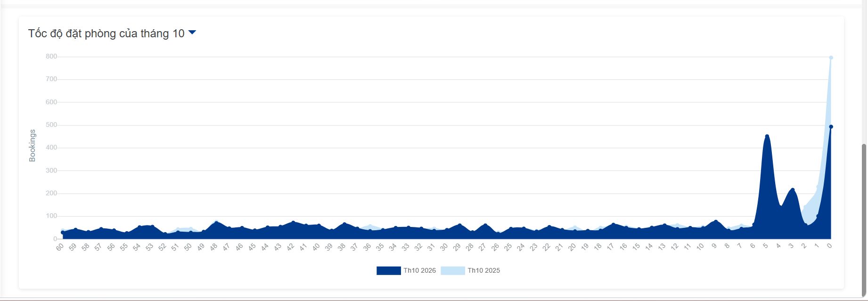The height and width of the screenshot is (301, 868).
Task: Click the "3" x-axis day label
Action: [791, 246]
